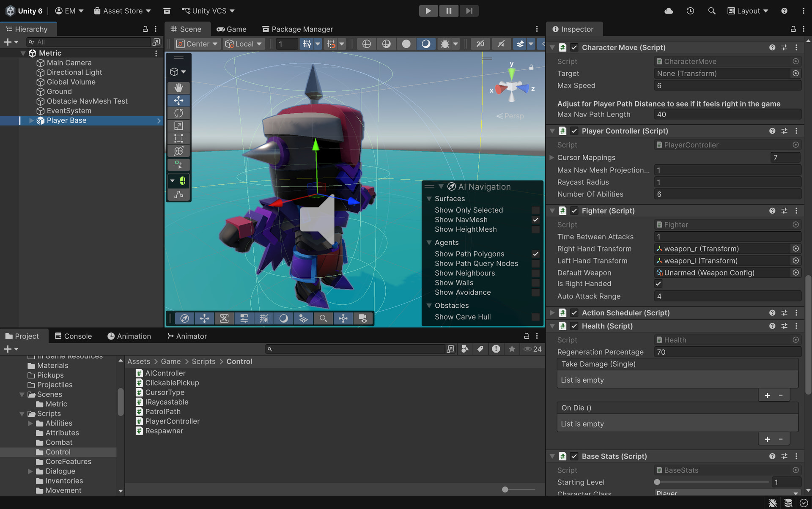The height and width of the screenshot is (509, 812).
Task: Open the Package Manager tab
Action: pos(297,29)
